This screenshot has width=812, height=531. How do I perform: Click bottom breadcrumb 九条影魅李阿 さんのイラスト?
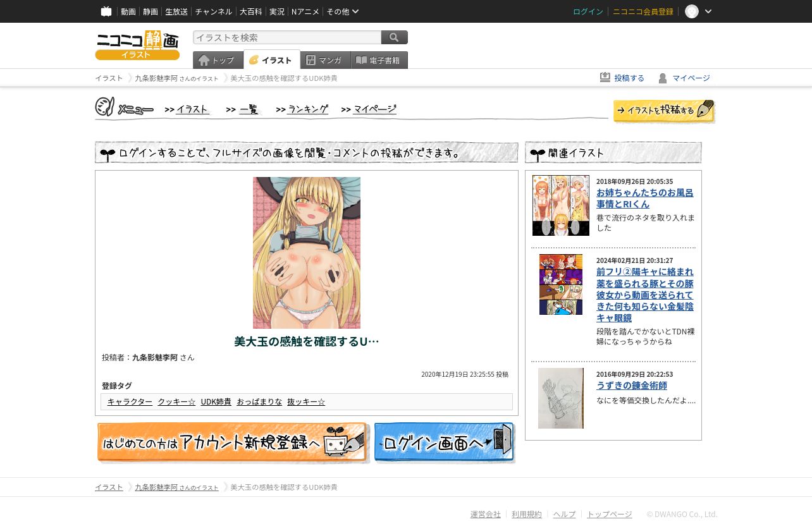click(176, 487)
